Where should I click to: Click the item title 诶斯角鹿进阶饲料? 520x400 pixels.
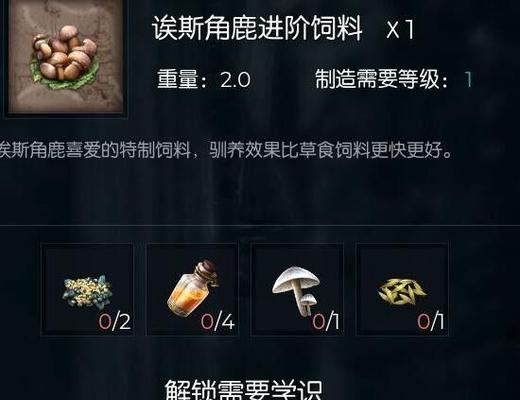(257, 29)
